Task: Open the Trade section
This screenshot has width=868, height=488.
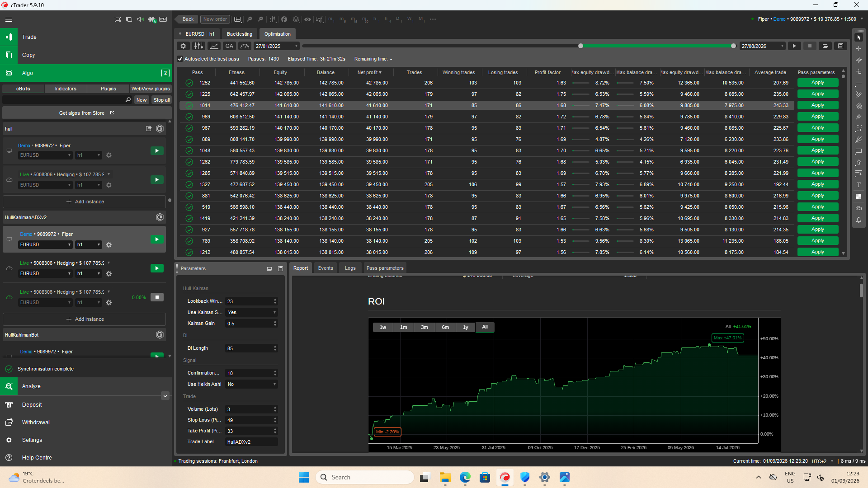Action: click(86, 37)
